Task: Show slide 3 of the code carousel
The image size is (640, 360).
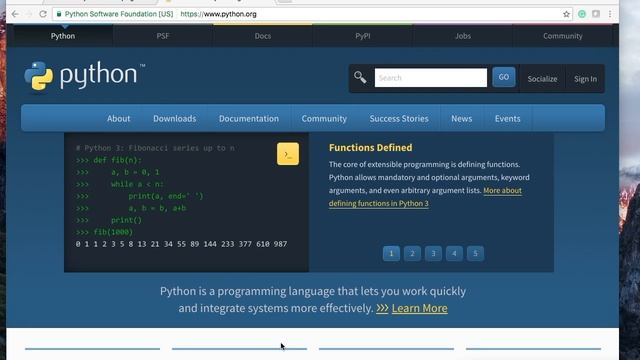Action: tap(433, 253)
